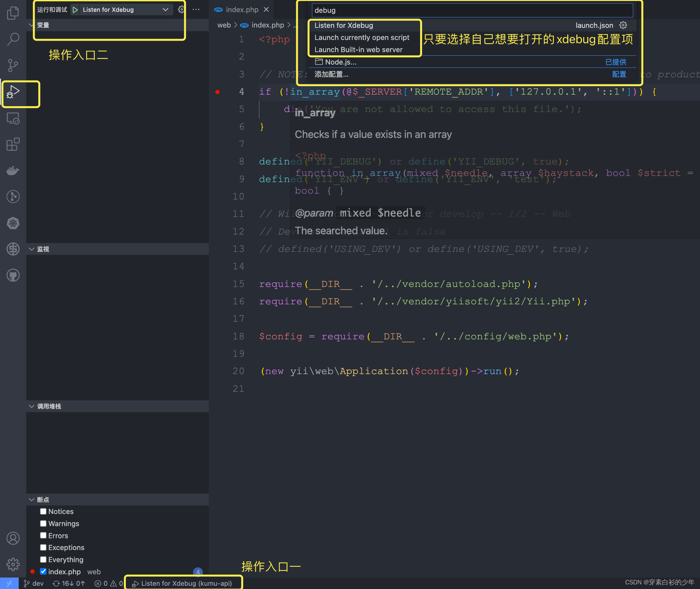
Task: Uncheck the index.php breakpoint checkbox
Action: tap(43, 571)
